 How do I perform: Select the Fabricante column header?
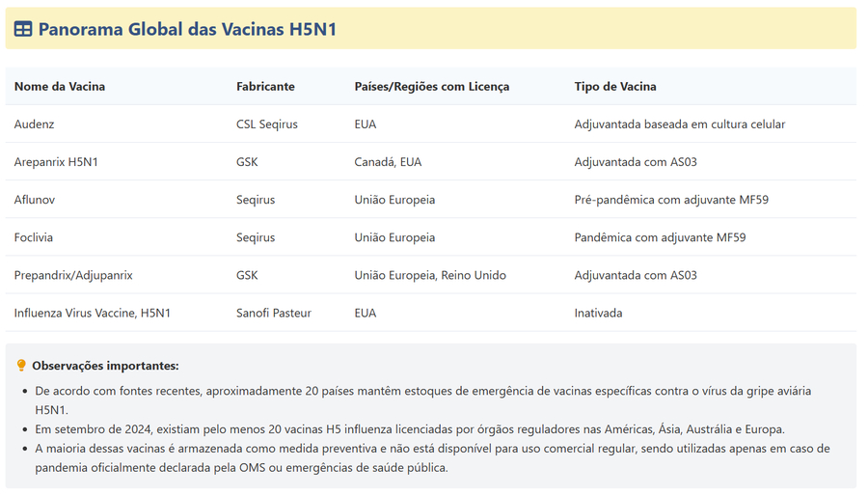265,87
